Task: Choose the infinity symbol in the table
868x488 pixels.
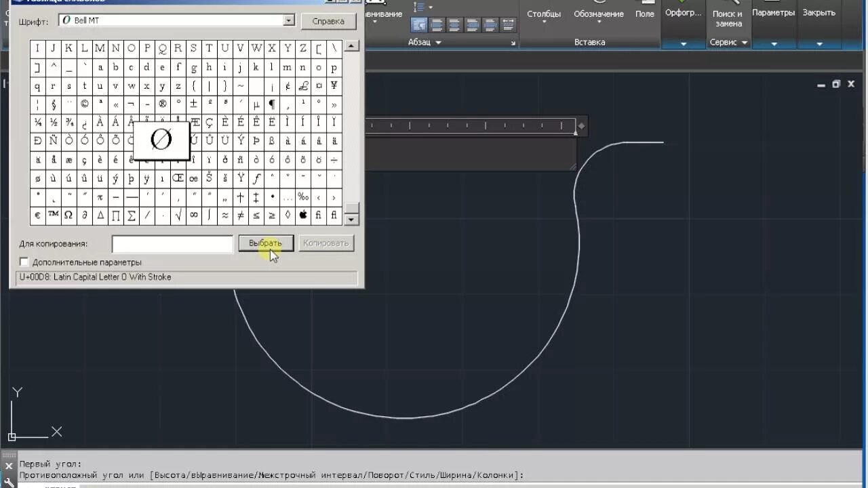Action: 194,215
